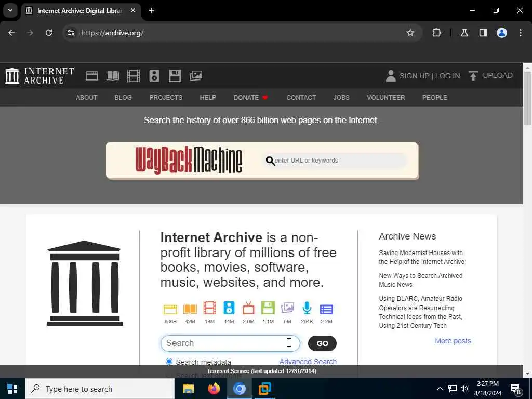Open the Images icon in top bar
Viewport: 532px width, 399px height.
(x=196, y=76)
